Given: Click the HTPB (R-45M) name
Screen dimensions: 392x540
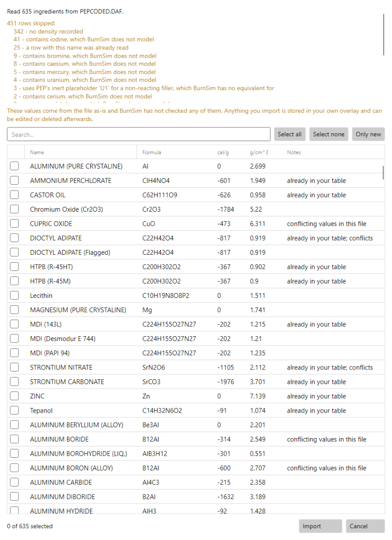Looking at the screenshot, I should click(x=50, y=281).
